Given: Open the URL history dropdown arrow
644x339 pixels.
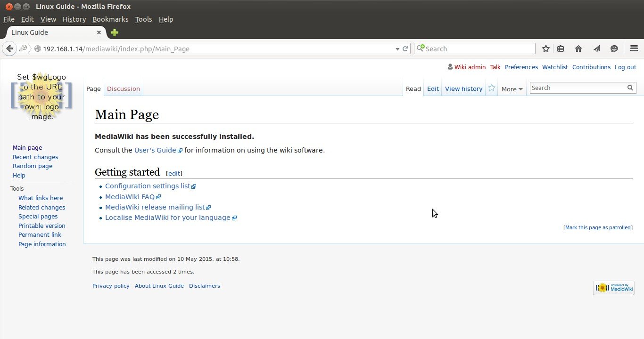Looking at the screenshot, I should click(x=397, y=48).
